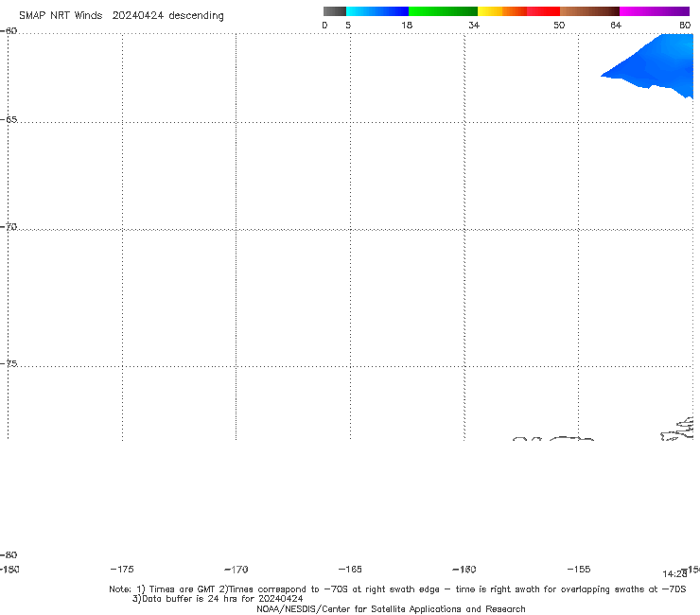
Task: Click the 'SMAP NRT Winds' title text
Action: pyautogui.click(x=61, y=16)
